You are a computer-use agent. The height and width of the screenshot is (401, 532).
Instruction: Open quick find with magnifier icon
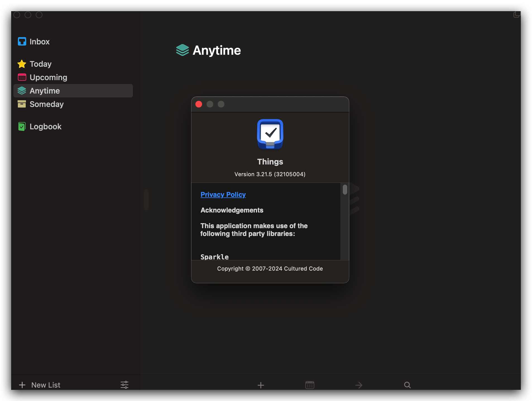(407, 385)
